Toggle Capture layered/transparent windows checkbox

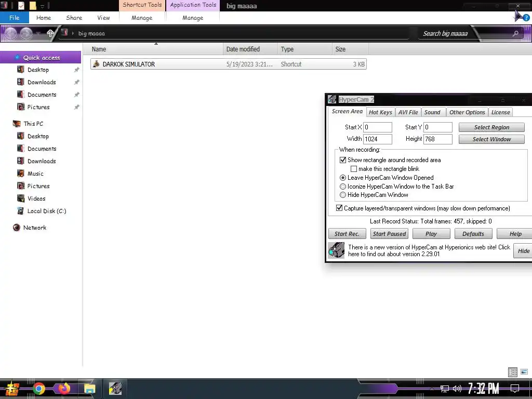pos(339,208)
